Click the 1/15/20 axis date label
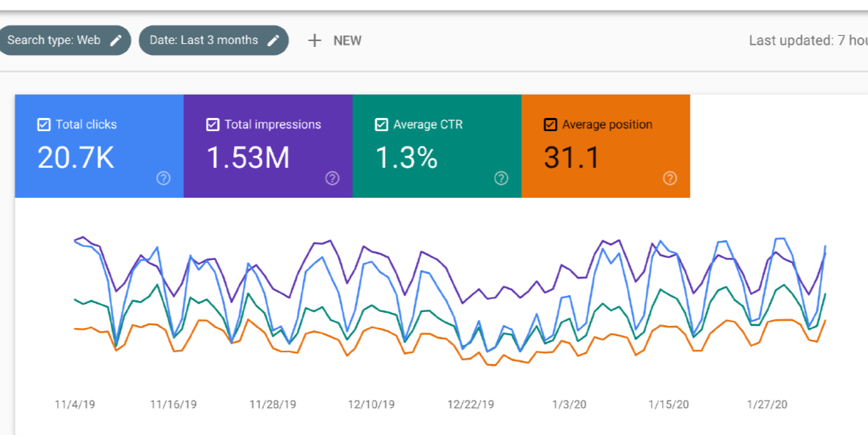 [669, 404]
